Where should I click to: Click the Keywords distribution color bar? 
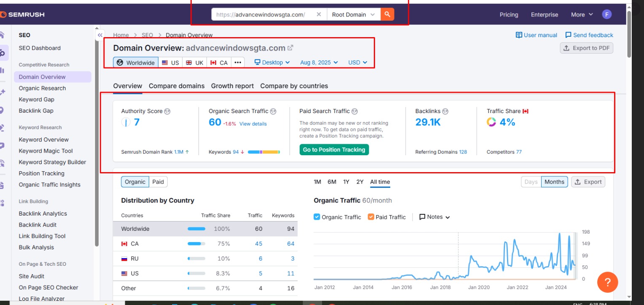point(264,152)
